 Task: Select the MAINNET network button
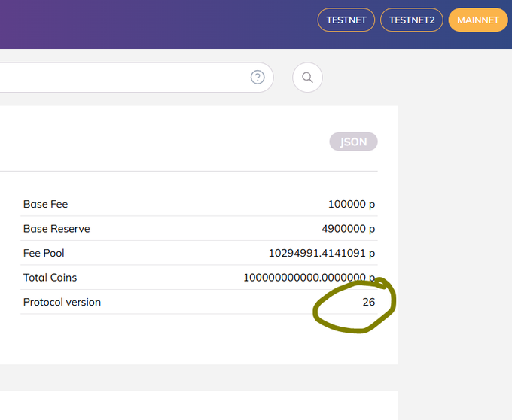478,20
